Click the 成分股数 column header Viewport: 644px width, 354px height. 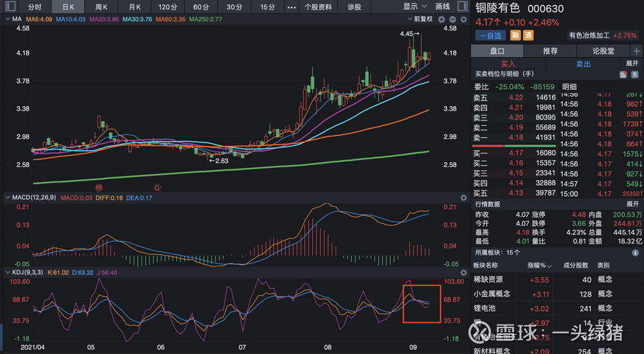coord(575,265)
